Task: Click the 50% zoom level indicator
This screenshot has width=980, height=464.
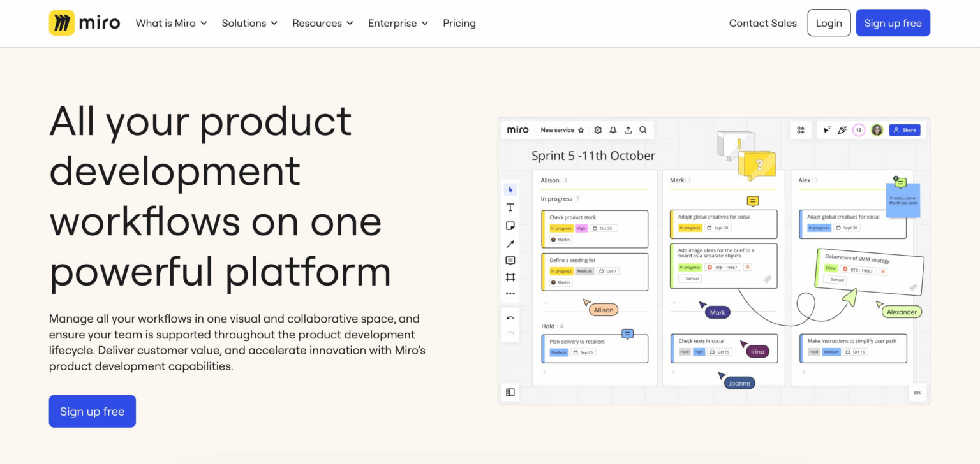Action: coord(917,393)
